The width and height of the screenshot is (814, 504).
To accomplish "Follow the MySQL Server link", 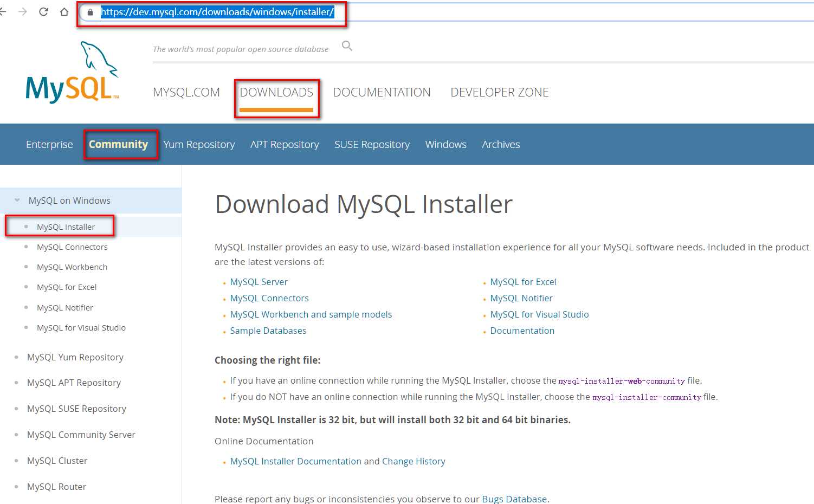I will pyautogui.click(x=259, y=282).
